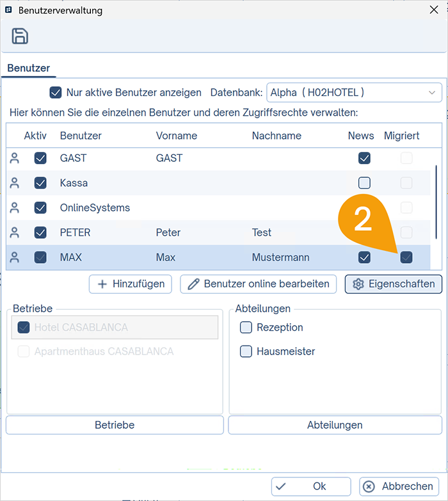The width and height of the screenshot is (448, 501).
Task: Toggle News checkbox for user MAX
Action: [x=364, y=257]
